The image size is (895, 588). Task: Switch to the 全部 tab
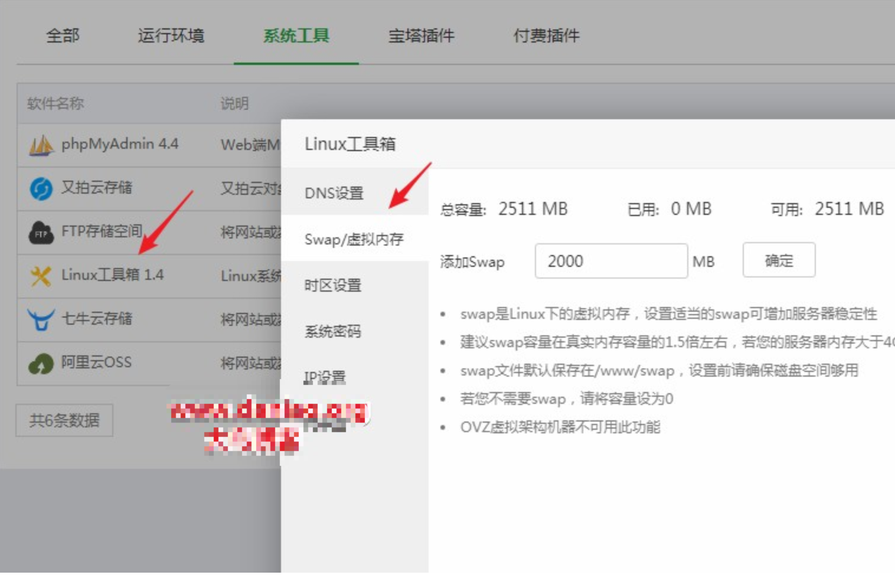point(63,35)
